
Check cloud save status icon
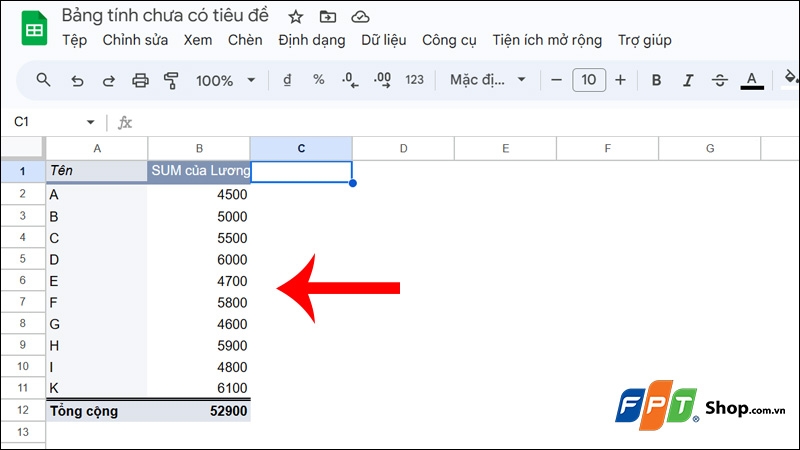tap(360, 17)
